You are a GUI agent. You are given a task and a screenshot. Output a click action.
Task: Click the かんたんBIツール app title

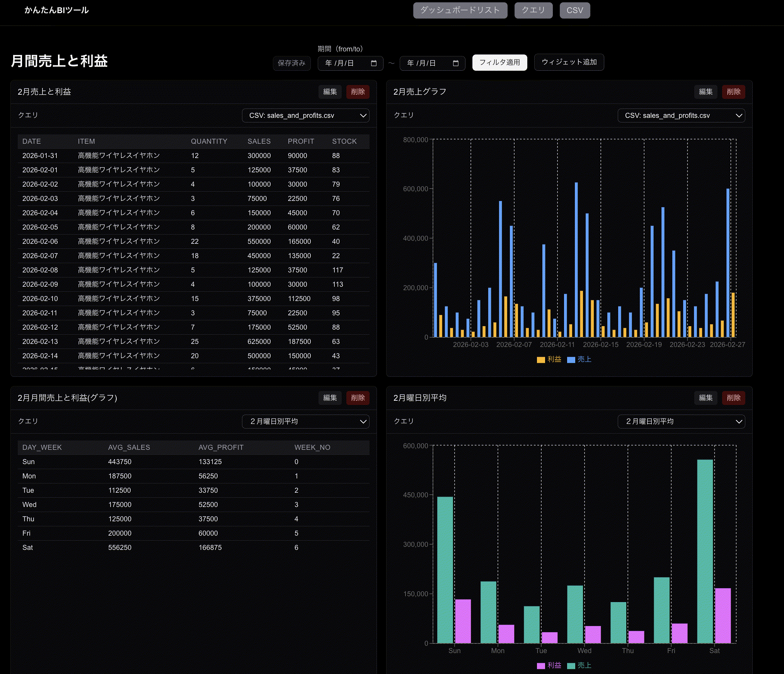(x=57, y=10)
